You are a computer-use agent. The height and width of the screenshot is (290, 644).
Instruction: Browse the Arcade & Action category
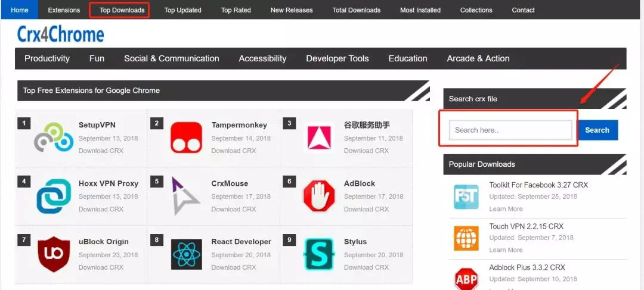point(478,59)
